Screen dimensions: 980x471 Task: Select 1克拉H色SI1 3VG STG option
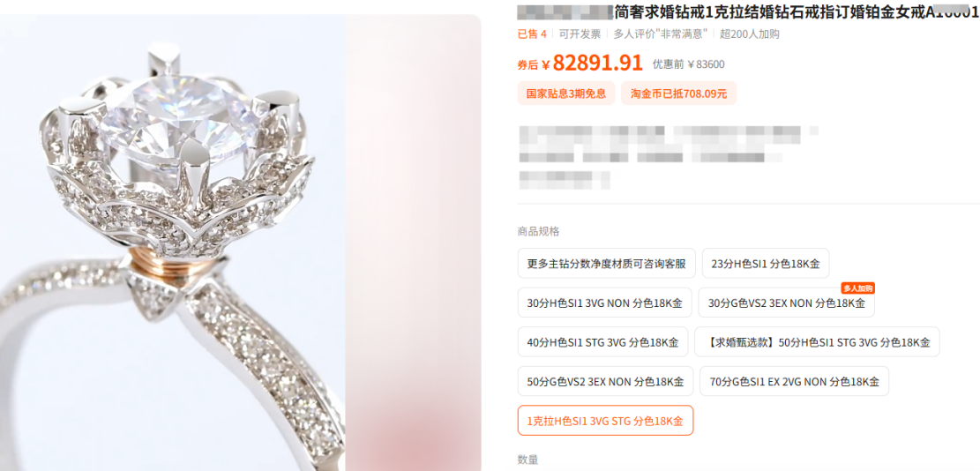[x=605, y=421]
